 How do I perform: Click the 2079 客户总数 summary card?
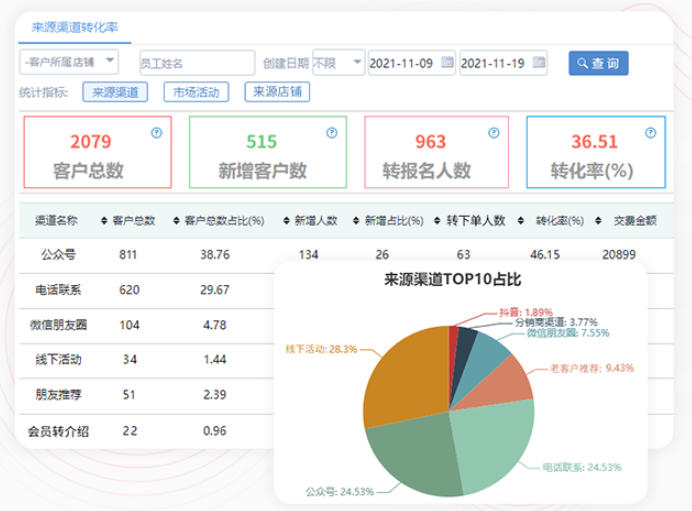tap(98, 152)
